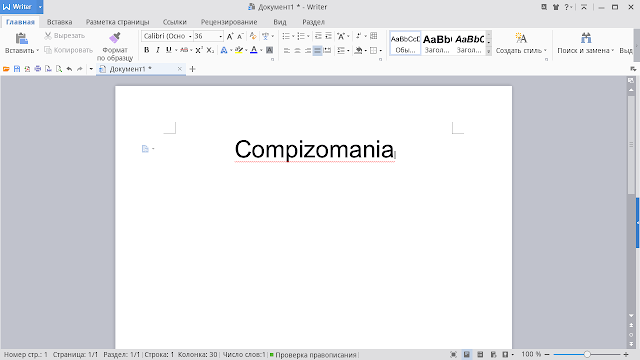Open numbered list style dropdown arrow
Viewport: 640px width, 360px height.
(x=308, y=36)
